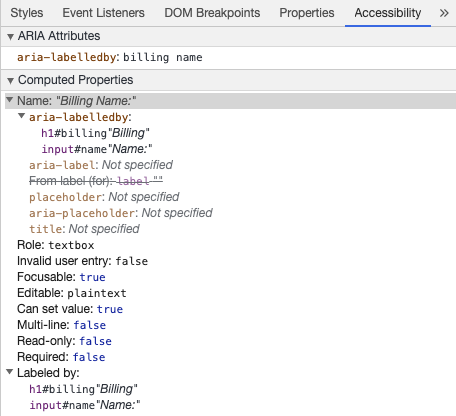Switch to the Properties tab
The width and height of the screenshot is (456, 416).
click(x=307, y=13)
